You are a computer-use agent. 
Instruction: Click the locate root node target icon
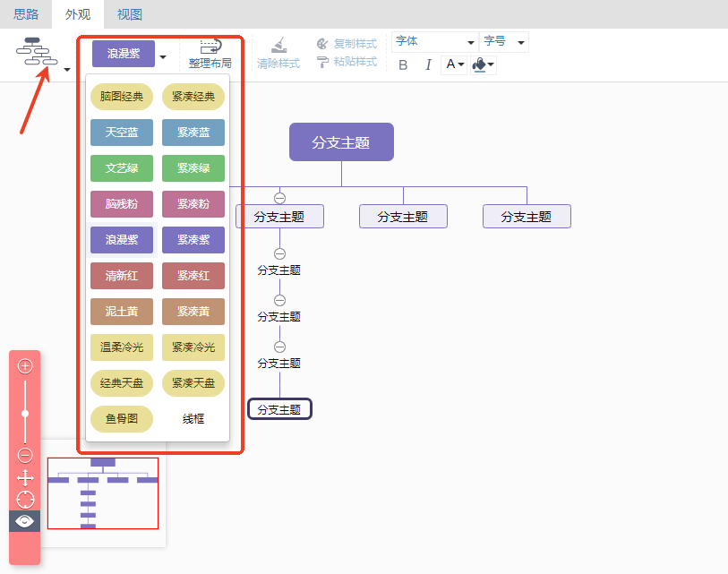pyautogui.click(x=25, y=500)
